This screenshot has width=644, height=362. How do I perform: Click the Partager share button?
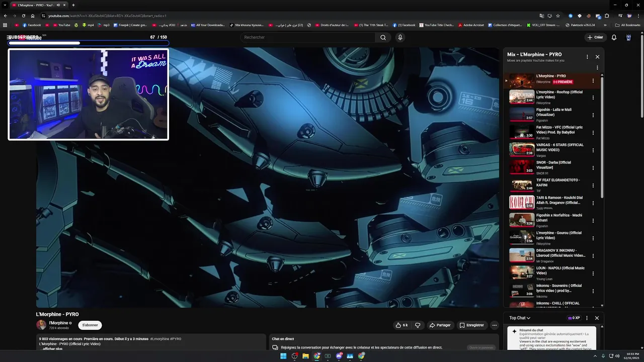click(x=440, y=325)
